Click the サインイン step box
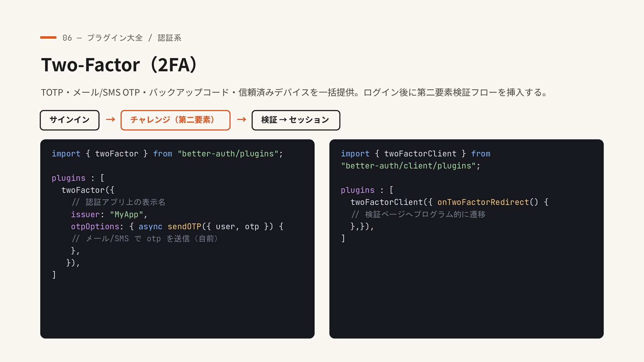The image size is (644, 362). click(69, 120)
